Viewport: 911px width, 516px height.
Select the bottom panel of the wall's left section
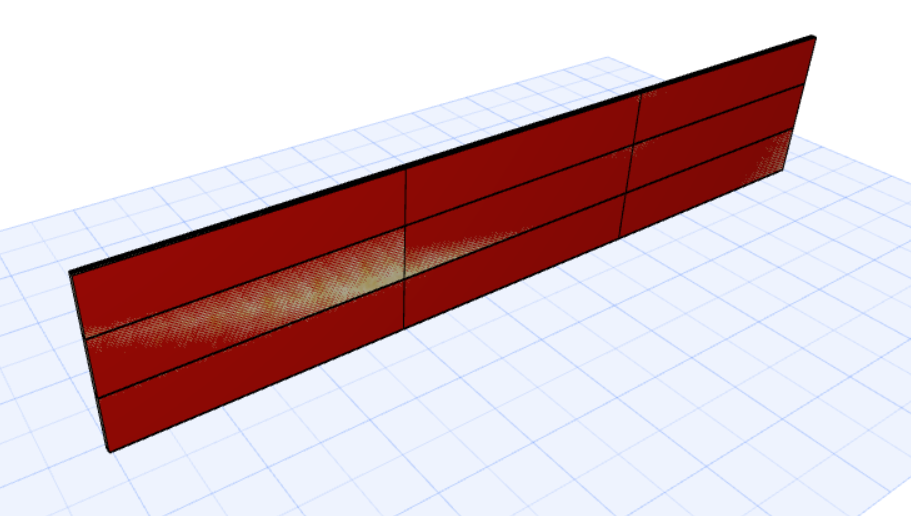click(x=253, y=366)
